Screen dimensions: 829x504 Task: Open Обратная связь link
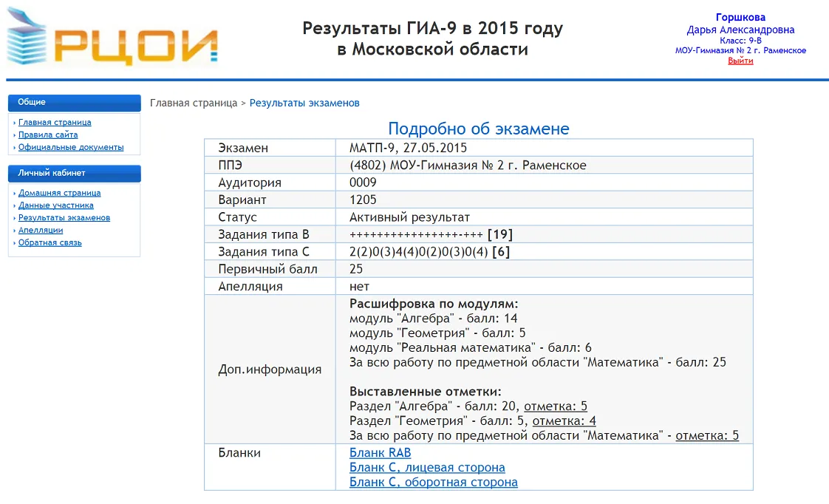[50, 242]
